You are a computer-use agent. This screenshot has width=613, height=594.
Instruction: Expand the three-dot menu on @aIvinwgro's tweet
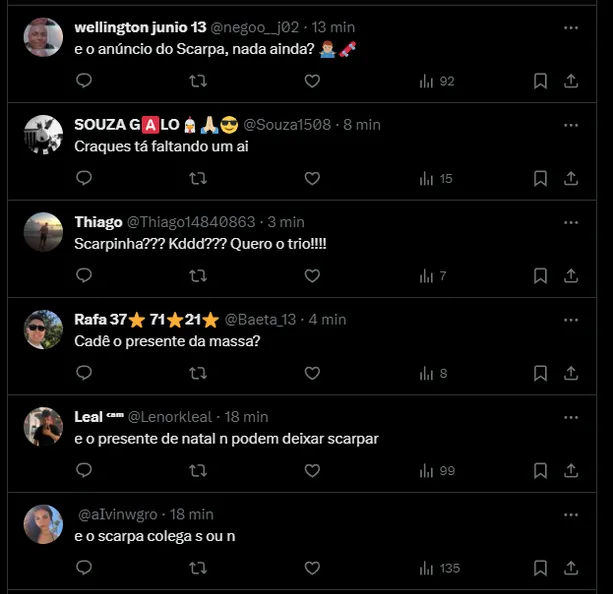pyautogui.click(x=571, y=515)
